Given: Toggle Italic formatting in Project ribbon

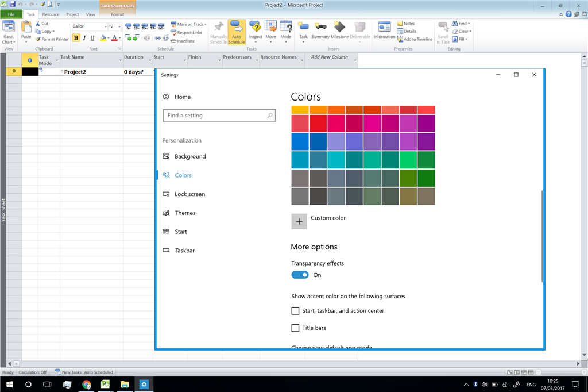Looking at the screenshot, I should 84,38.
